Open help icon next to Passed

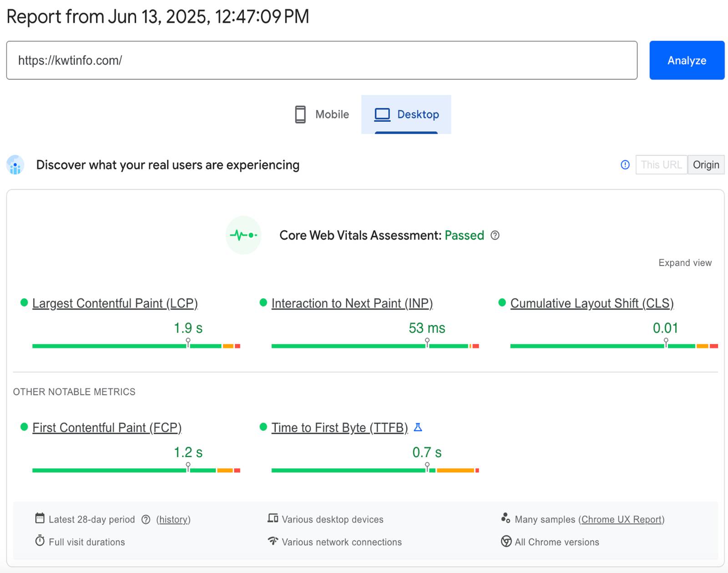point(495,235)
